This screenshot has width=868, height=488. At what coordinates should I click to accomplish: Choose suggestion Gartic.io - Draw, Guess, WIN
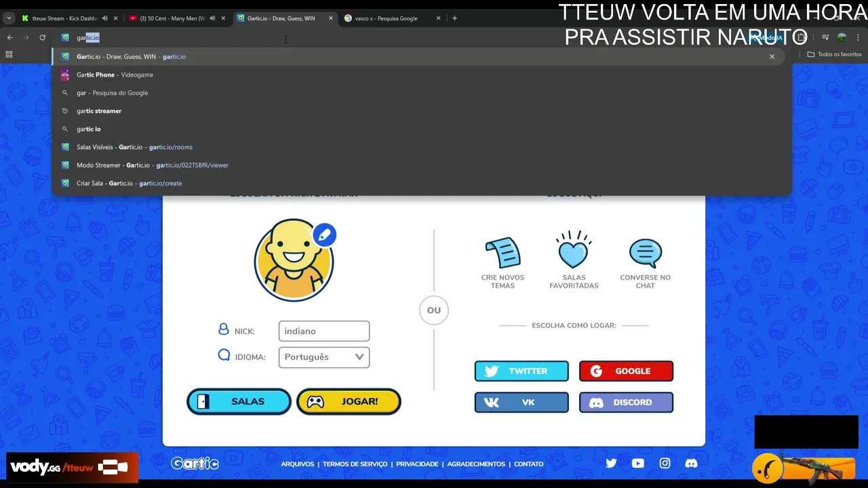point(418,57)
